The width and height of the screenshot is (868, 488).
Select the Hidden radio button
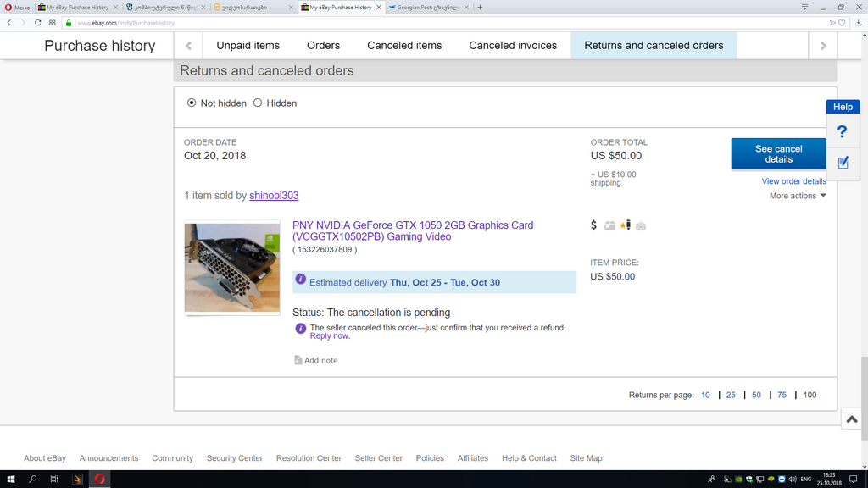pyautogui.click(x=258, y=103)
